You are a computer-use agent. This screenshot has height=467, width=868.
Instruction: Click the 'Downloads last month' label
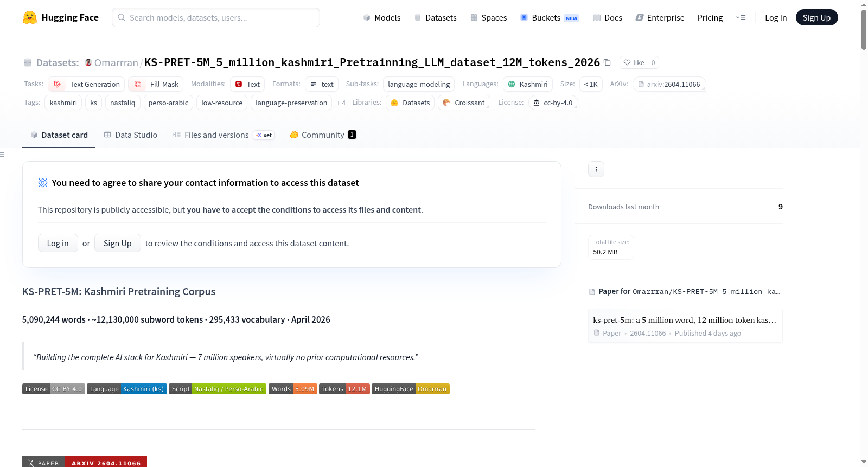pyautogui.click(x=623, y=207)
